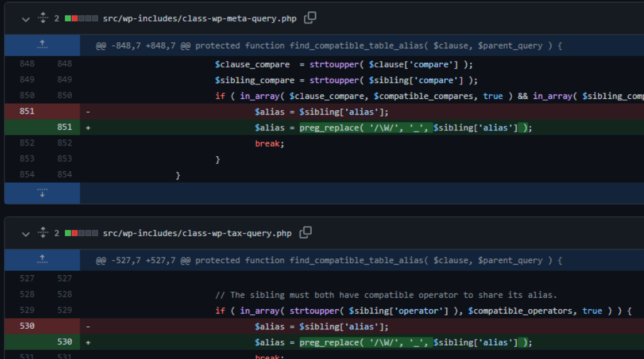Click the tax-query diffstat change bar
The height and width of the screenshot is (359, 644).
click(81, 233)
